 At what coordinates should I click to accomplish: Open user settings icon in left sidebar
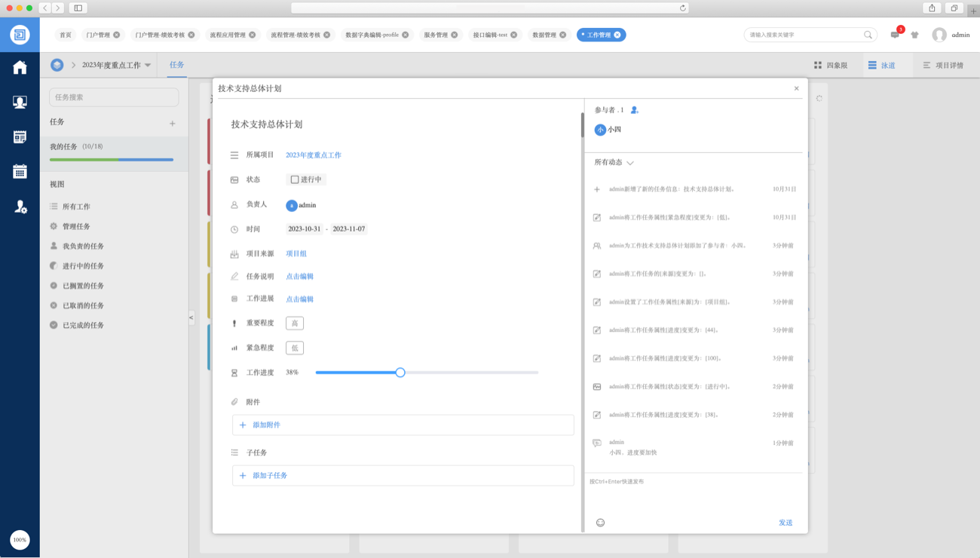point(20,207)
